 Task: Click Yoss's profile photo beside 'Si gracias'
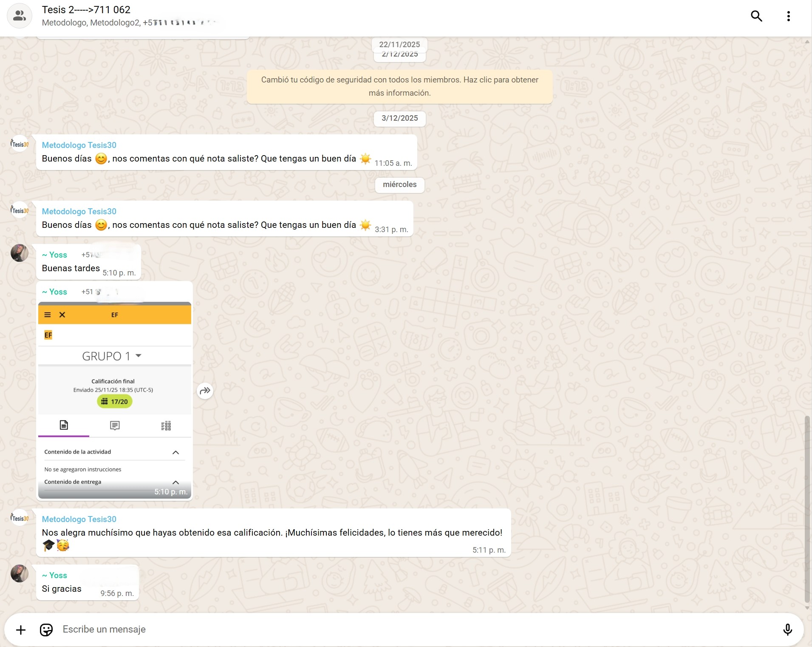[20, 573]
